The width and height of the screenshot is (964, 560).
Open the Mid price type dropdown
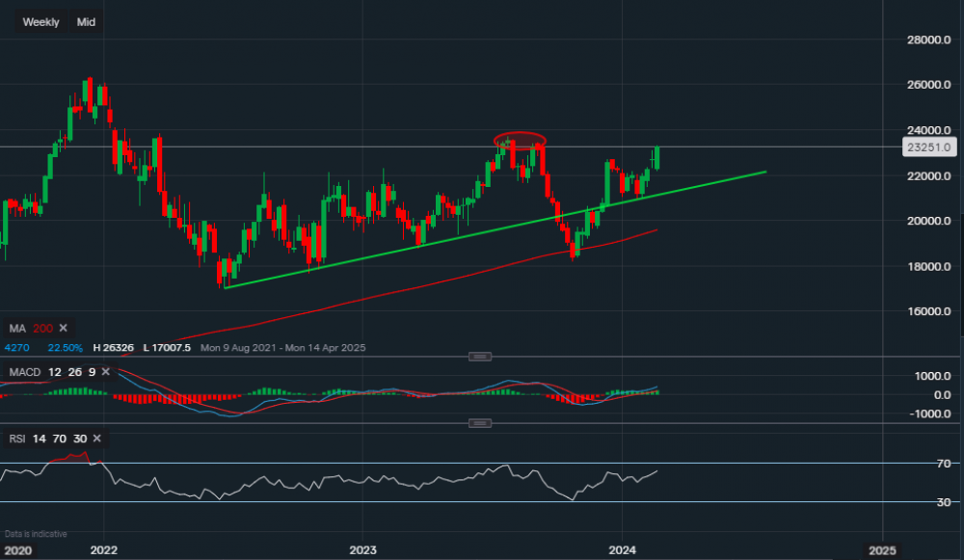coord(86,22)
